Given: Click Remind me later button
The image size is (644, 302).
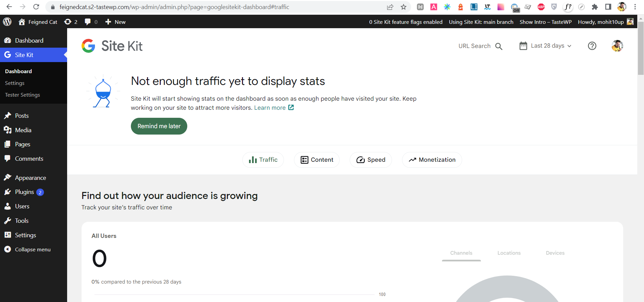Looking at the screenshot, I should point(159,126).
